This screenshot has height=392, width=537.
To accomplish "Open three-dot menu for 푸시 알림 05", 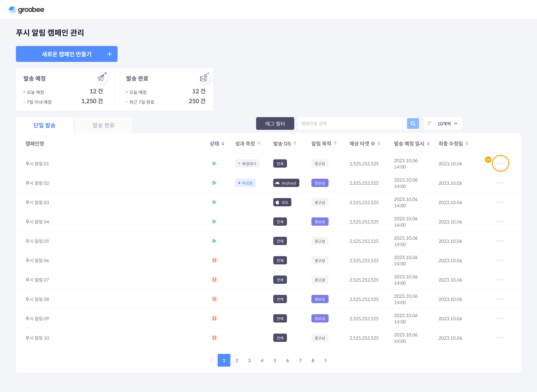I will click(x=500, y=241).
